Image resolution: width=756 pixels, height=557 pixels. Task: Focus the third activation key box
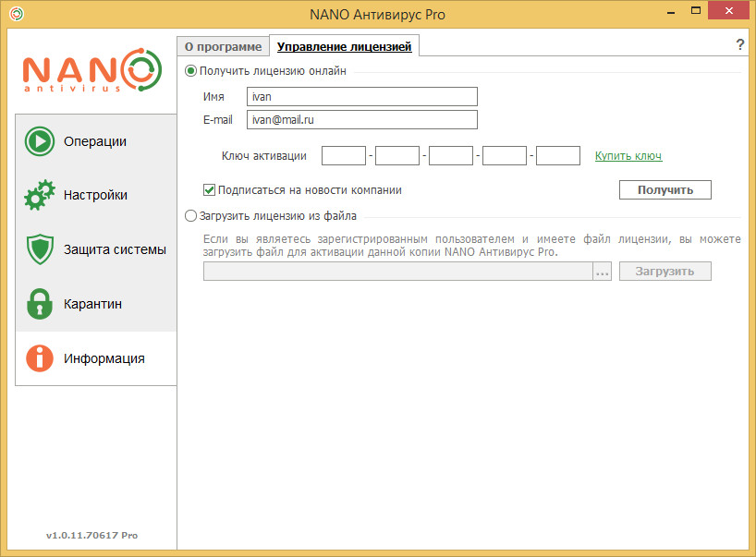point(451,155)
